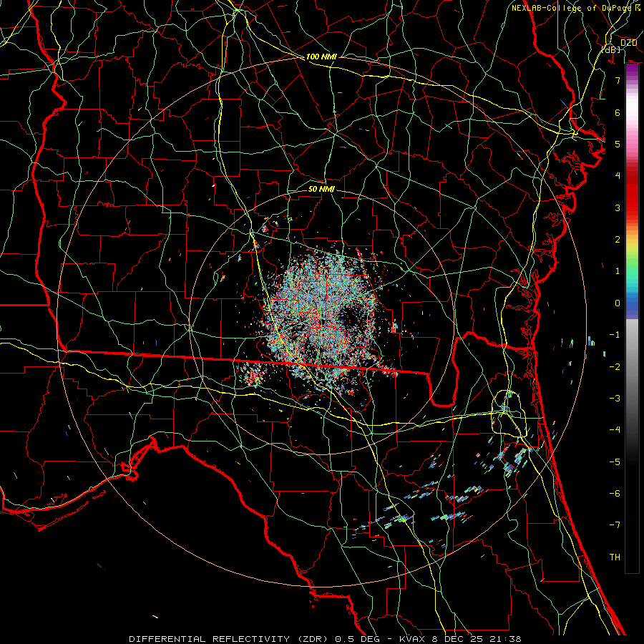
Task: Click the -5 value on the scale
Action: tap(615, 462)
